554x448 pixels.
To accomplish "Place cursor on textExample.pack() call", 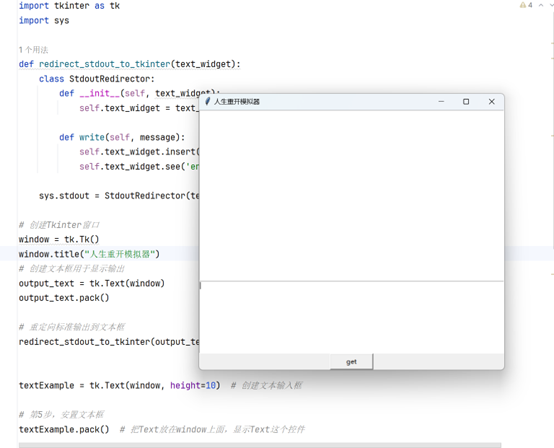I will (64, 429).
